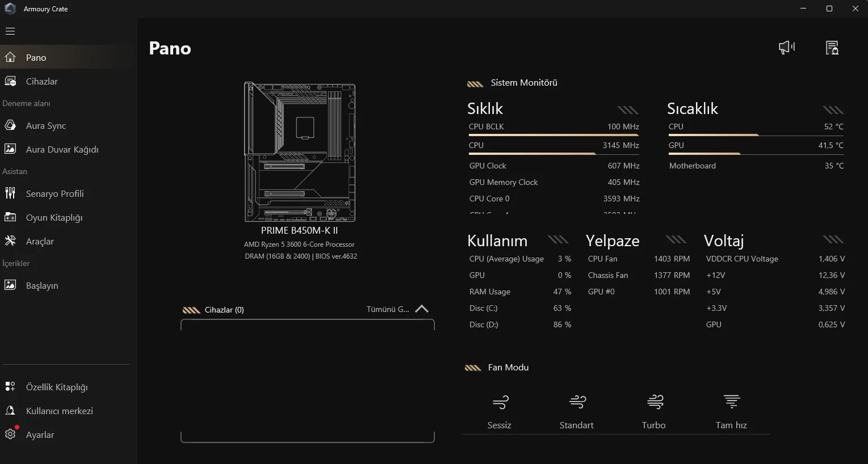The height and width of the screenshot is (464, 868).
Task: Select the Standart fan mode icon
Action: click(x=577, y=402)
